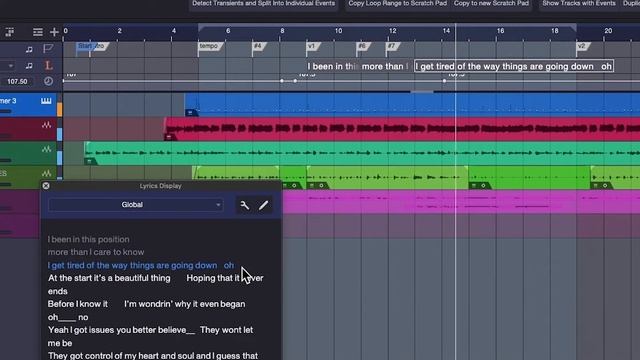Select the v2 marker flag

click(x=583, y=46)
